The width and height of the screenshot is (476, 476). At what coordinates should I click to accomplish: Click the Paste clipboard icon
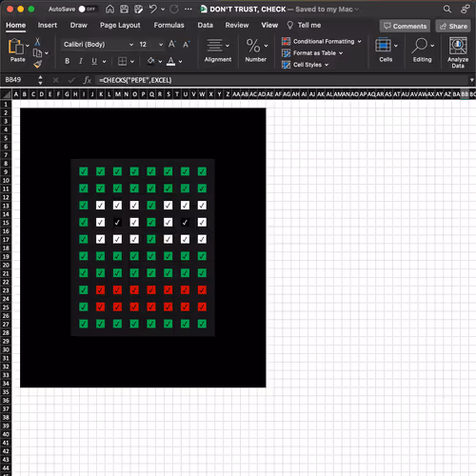15,47
